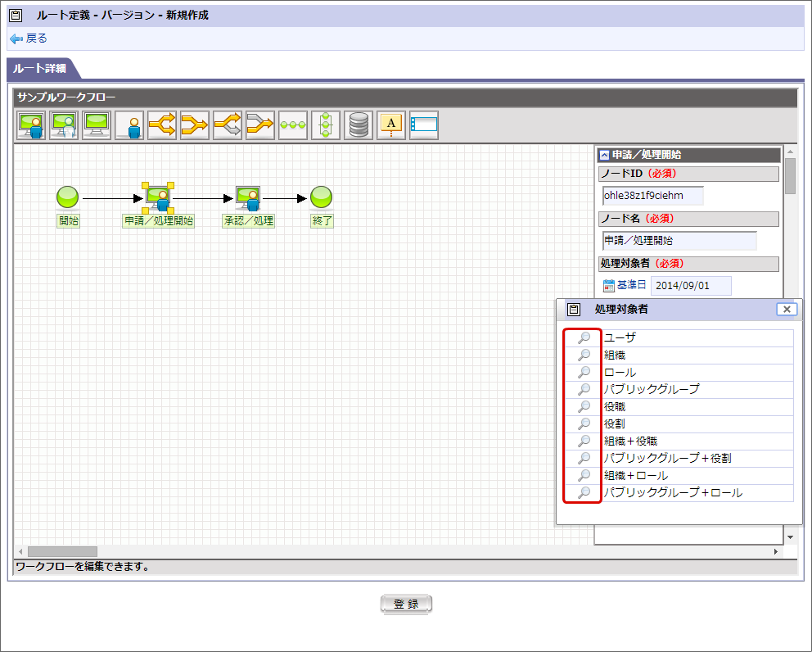Select the blue swimlane frame tool

[x=424, y=125]
